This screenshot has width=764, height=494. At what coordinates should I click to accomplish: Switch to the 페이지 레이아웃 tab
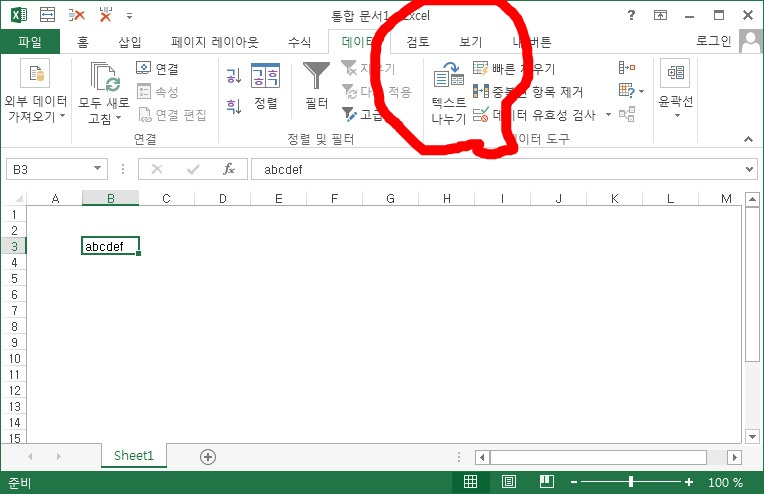215,42
